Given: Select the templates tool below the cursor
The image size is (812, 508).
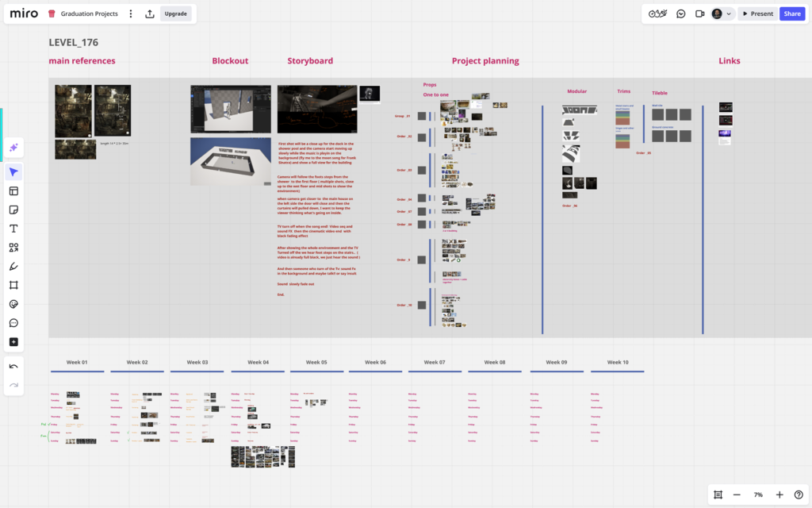Looking at the screenshot, I should click(13, 190).
